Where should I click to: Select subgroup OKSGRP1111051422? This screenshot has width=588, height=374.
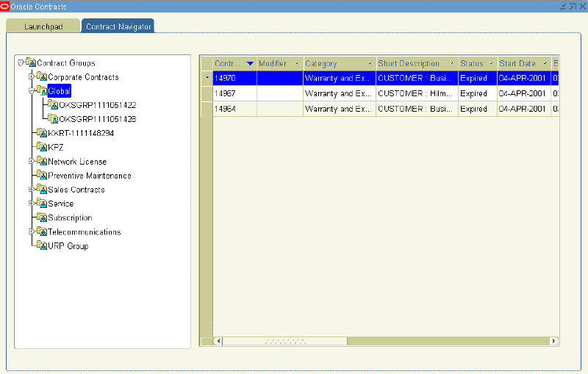coord(98,105)
